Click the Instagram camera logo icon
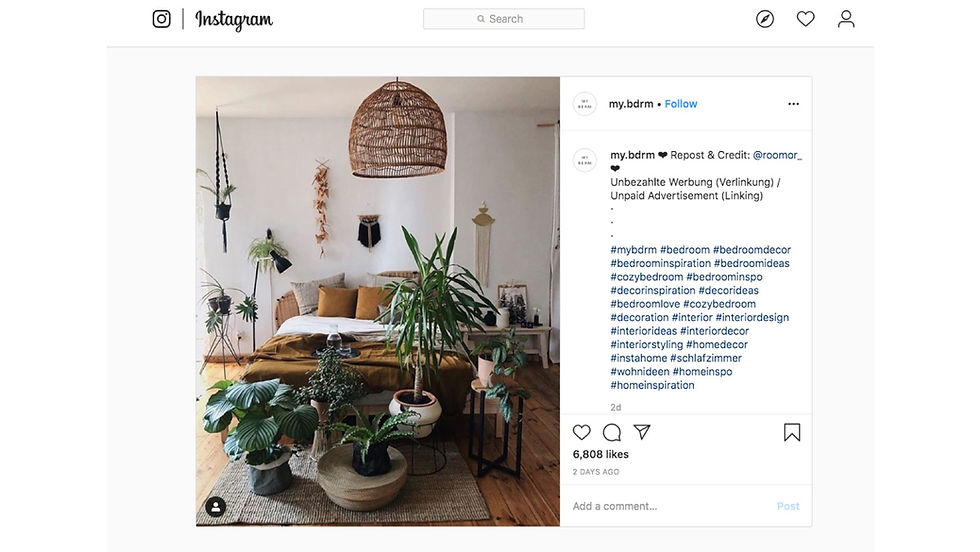Screen dimensions: 980x552 click(161, 19)
